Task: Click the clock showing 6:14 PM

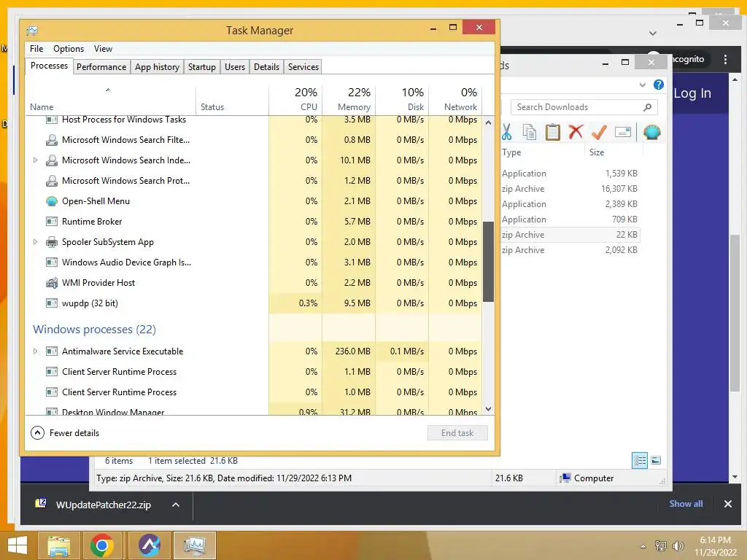Action: [x=715, y=540]
